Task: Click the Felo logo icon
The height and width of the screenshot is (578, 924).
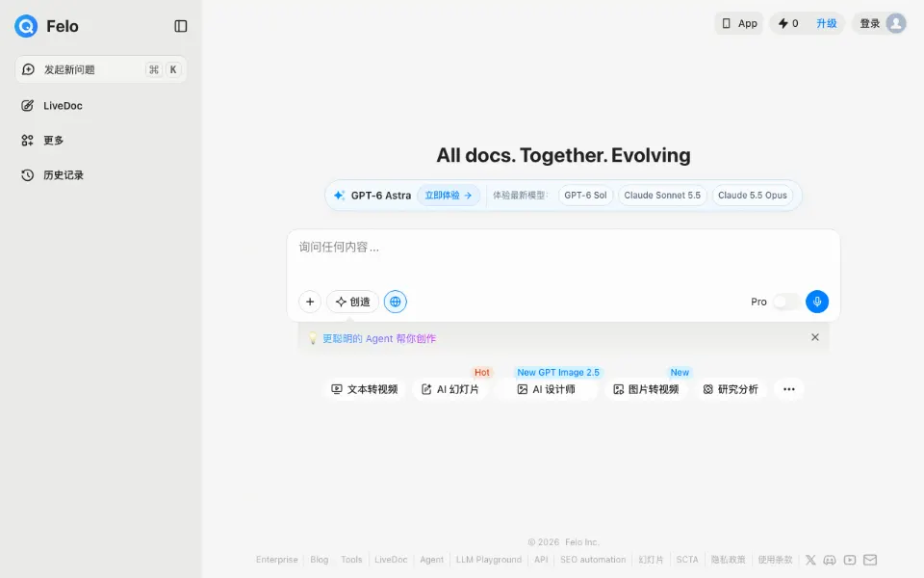Action: (26, 26)
